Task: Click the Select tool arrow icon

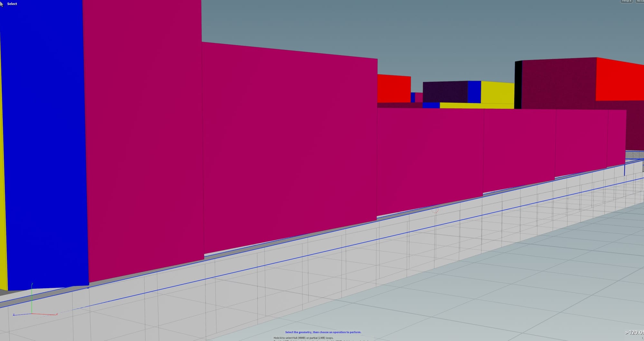Action: [x=2, y=4]
